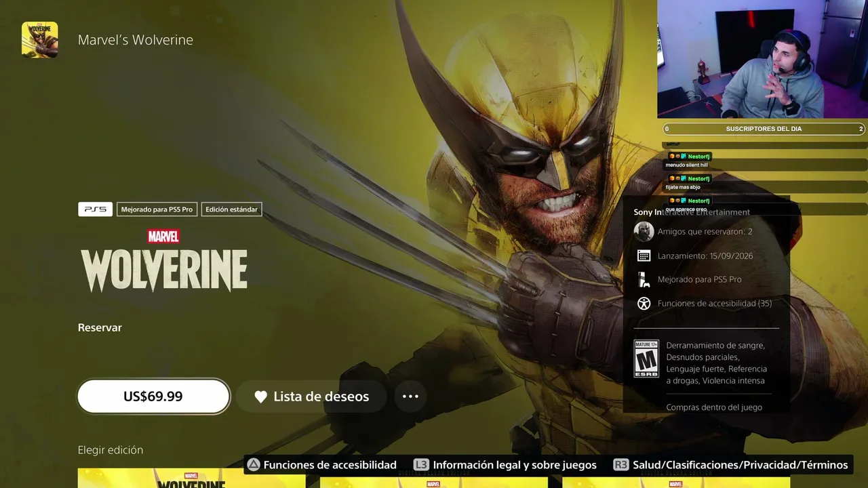Click the console icon in the info panel

tap(644, 279)
